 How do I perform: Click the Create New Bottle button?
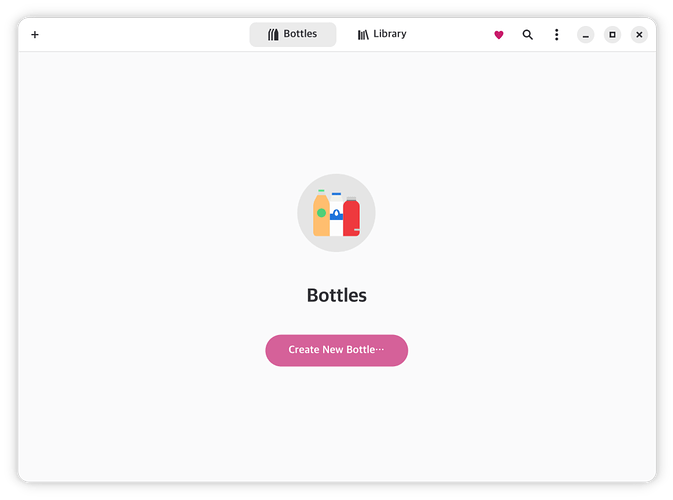tap(336, 350)
